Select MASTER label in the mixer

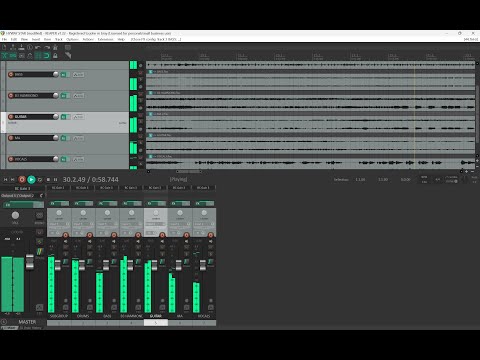(x=27, y=322)
